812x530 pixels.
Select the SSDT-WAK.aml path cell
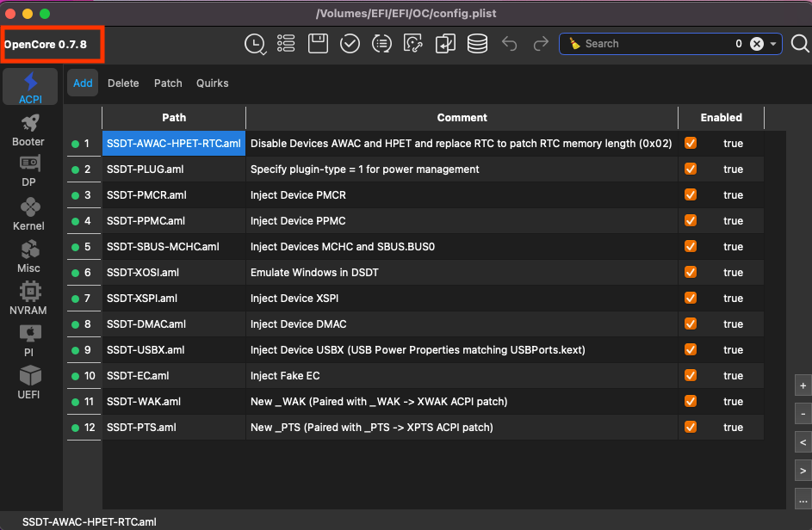[174, 402]
